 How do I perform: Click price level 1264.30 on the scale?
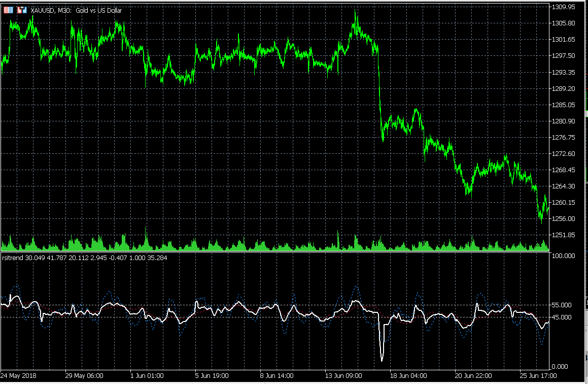pyautogui.click(x=563, y=186)
